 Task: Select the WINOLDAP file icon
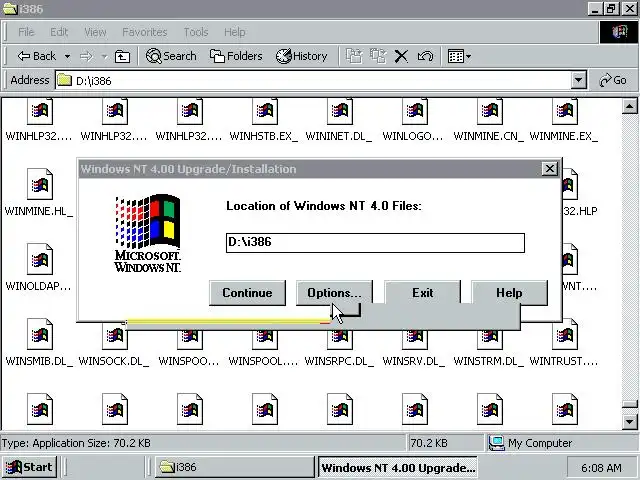[40, 259]
